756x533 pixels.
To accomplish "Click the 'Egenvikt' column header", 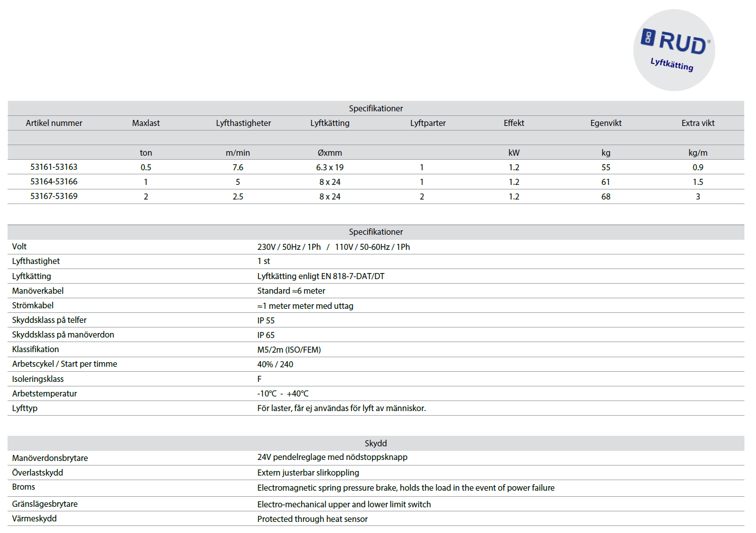I will (606, 123).
